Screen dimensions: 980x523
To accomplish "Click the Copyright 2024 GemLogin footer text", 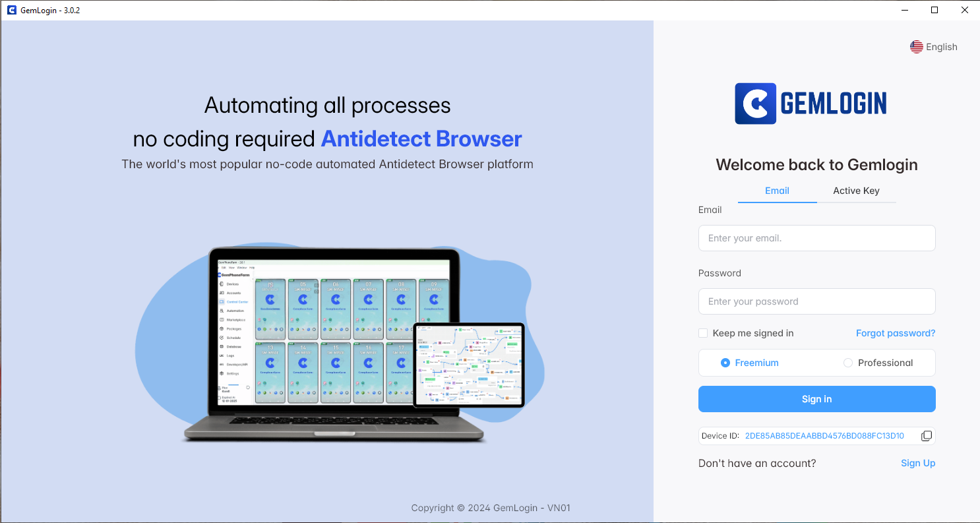I will [x=491, y=508].
